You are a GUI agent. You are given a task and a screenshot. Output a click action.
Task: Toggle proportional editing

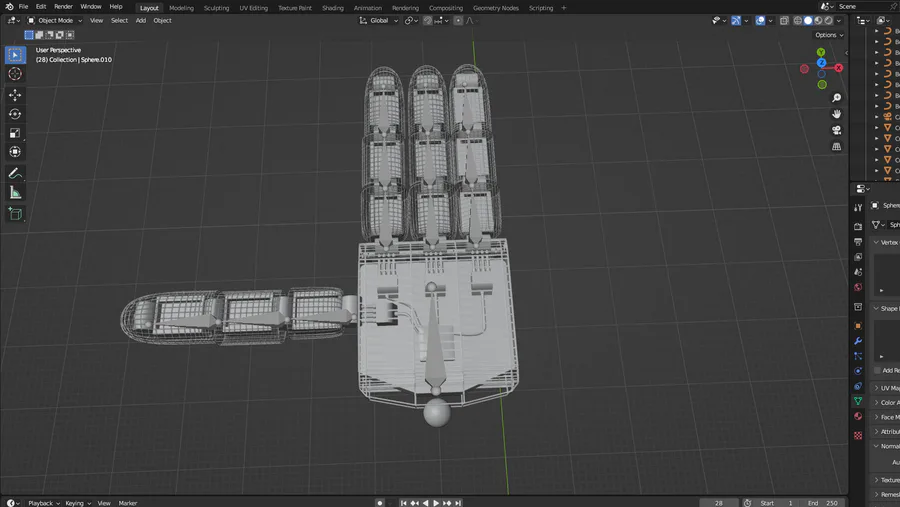(458, 21)
